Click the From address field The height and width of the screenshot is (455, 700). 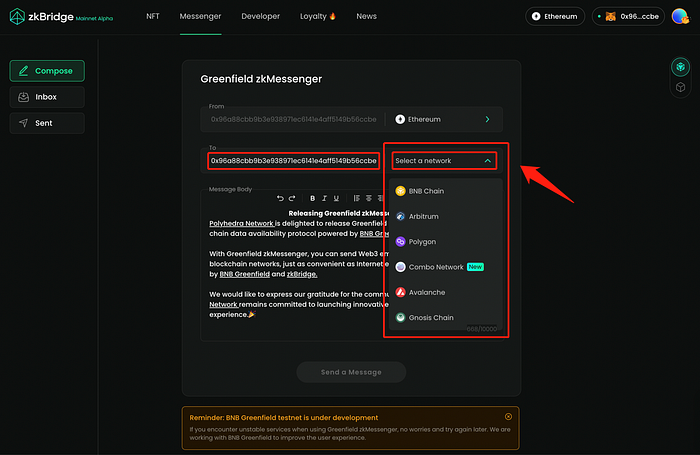click(293, 119)
